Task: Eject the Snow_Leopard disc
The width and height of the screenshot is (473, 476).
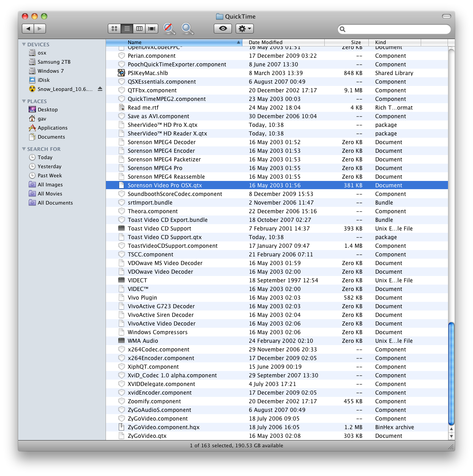Action: (100, 89)
